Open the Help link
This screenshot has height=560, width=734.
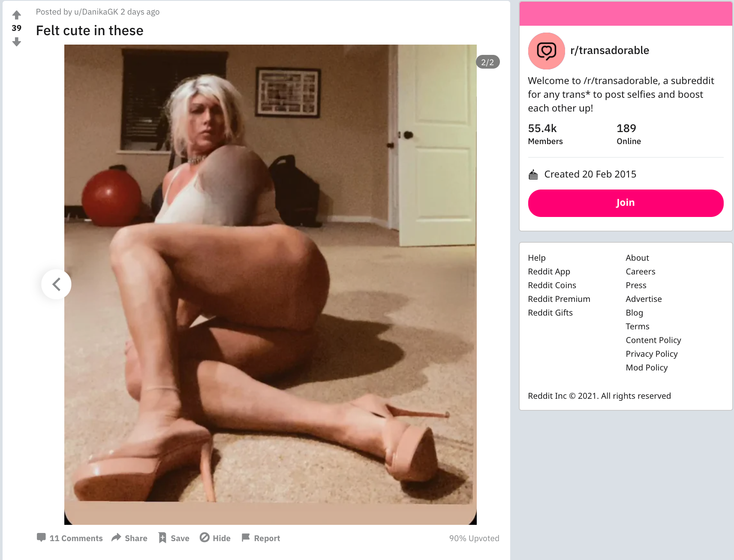pyautogui.click(x=537, y=258)
